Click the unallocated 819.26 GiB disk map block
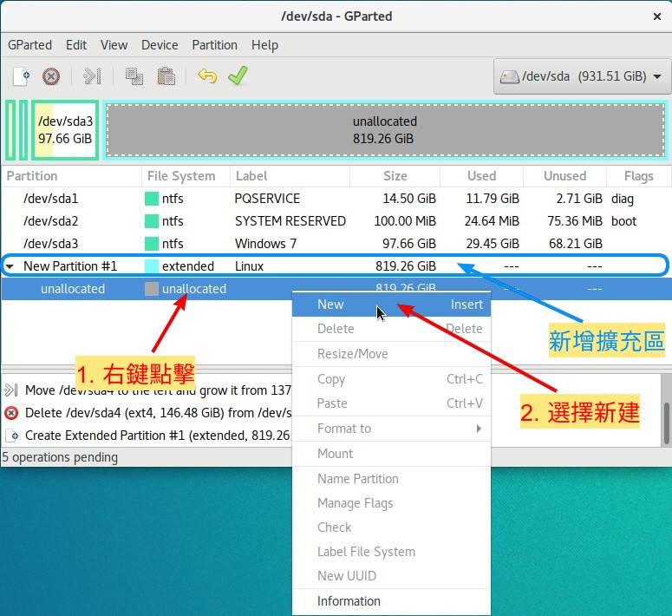This screenshot has height=616, width=672. pos(385,130)
